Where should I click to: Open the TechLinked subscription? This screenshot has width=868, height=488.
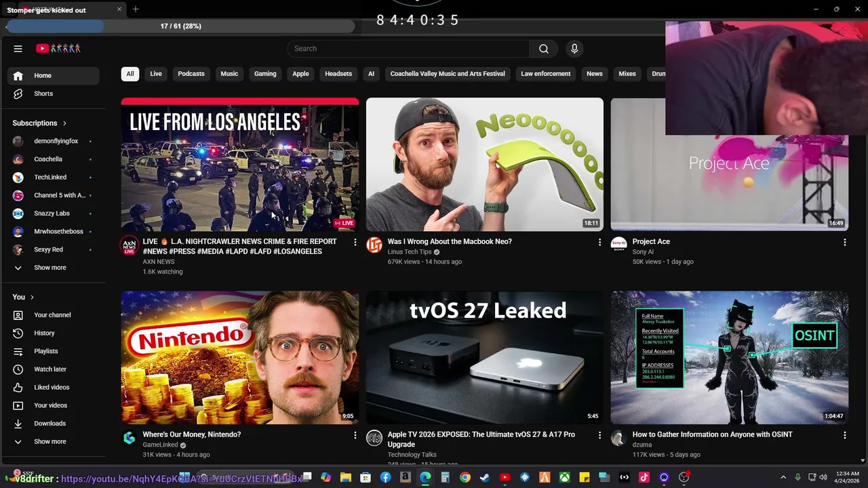(x=53, y=178)
